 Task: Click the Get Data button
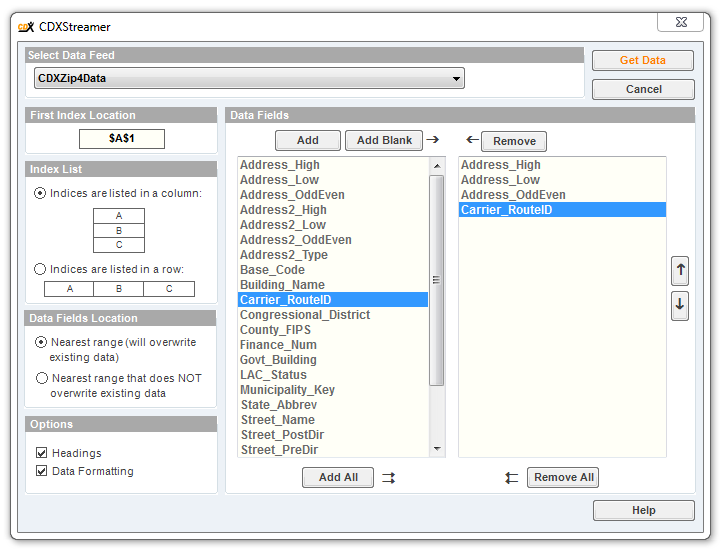(643, 60)
